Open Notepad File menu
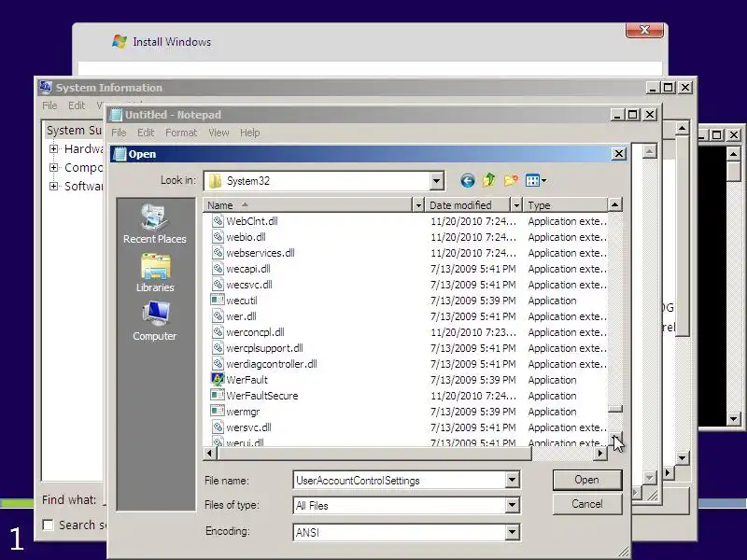The image size is (747, 560). tap(119, 133)
